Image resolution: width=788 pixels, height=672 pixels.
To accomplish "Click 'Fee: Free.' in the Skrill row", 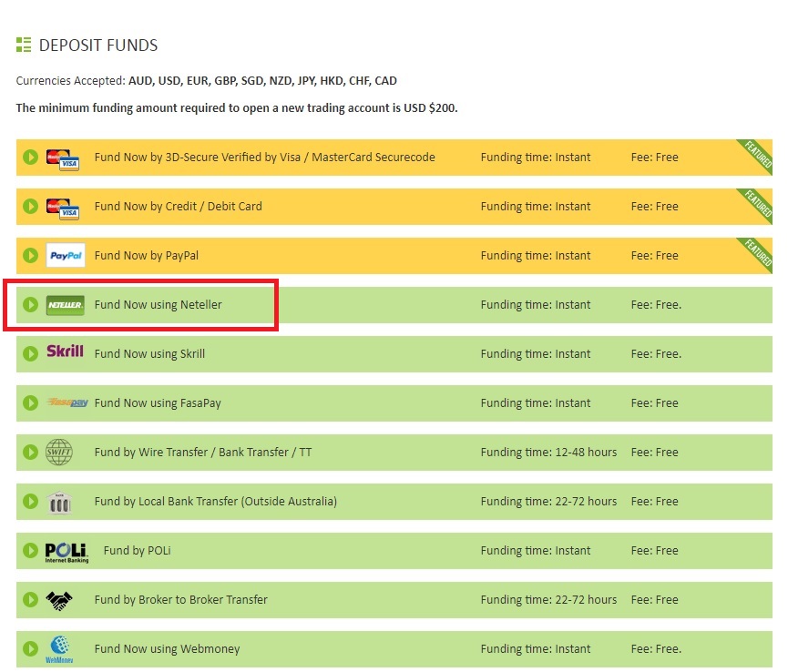I will click(x=656, y=354).
